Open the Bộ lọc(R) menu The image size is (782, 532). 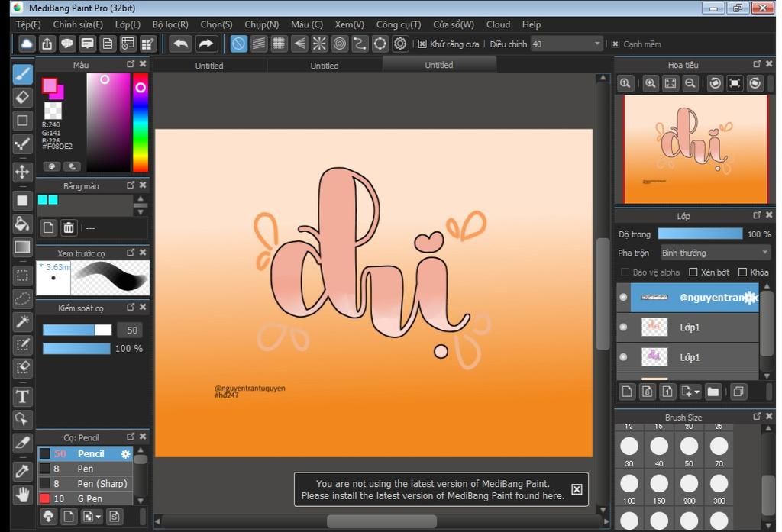point(170,24)
